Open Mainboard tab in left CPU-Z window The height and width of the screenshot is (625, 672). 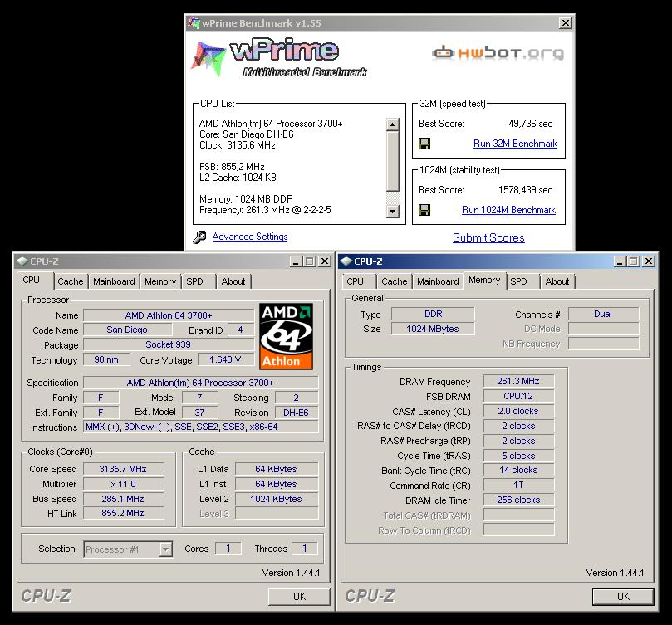coord(114,281)
